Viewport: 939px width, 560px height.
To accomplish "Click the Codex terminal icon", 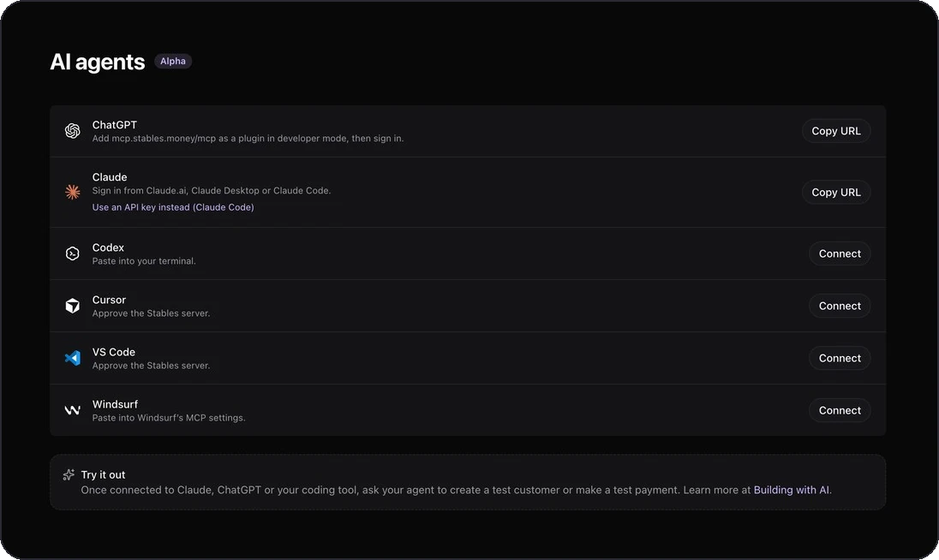I will 73,253.
